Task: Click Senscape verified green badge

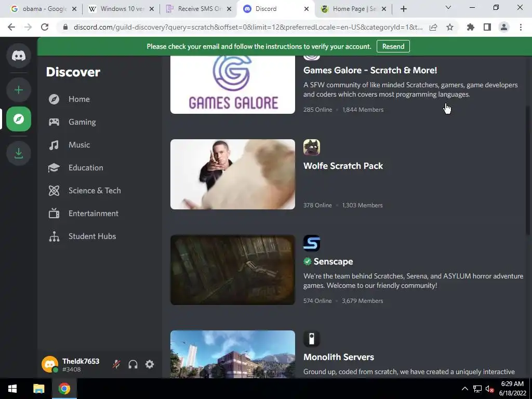Action: 308,261
